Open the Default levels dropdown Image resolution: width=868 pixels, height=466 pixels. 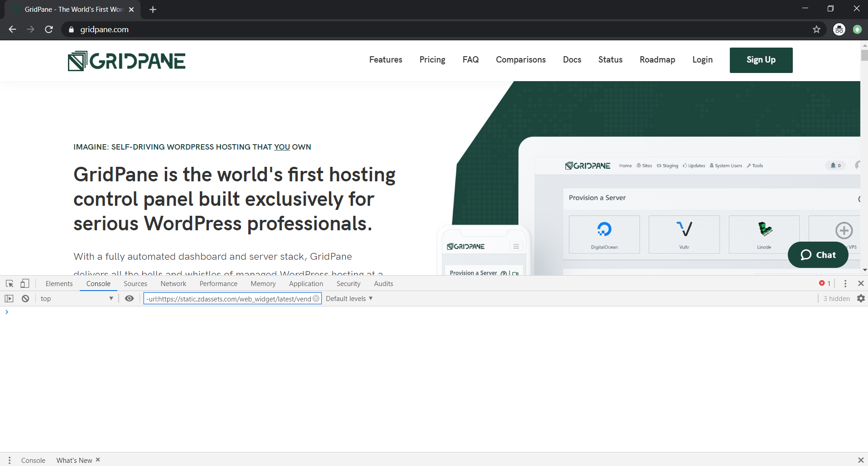(x=349, y=299)
